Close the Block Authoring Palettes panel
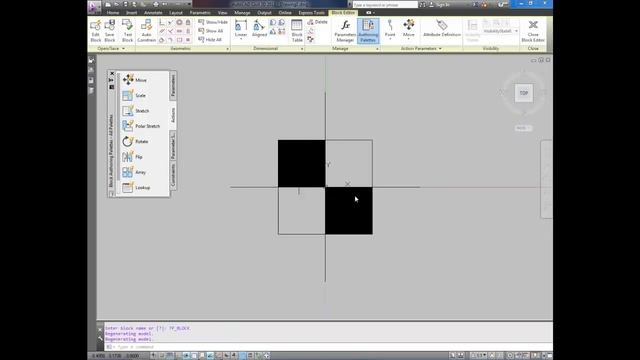The height and width of the screenshot is (360, 640). 112,73
